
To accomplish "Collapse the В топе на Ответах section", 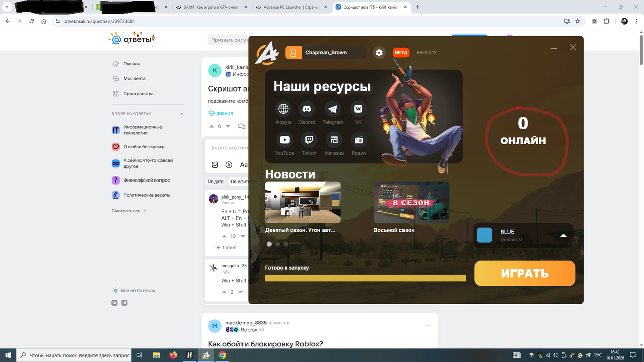I will pos(182,114).
